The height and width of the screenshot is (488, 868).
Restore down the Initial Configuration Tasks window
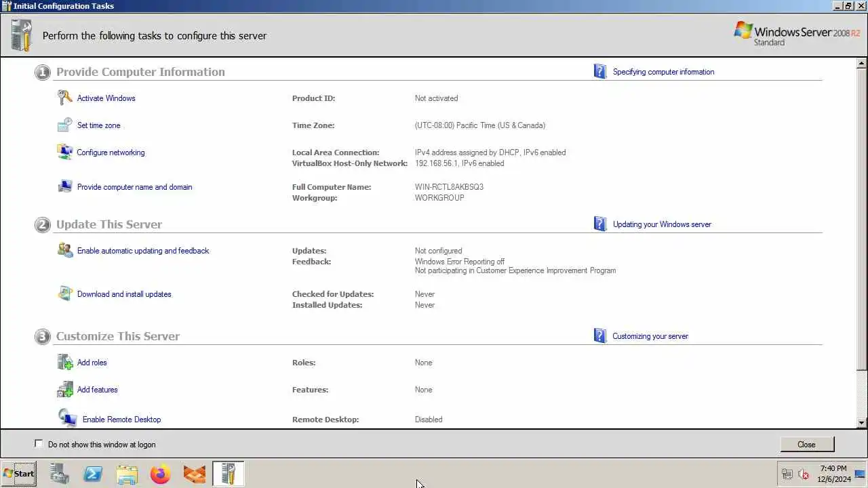[x=849, y=6]
